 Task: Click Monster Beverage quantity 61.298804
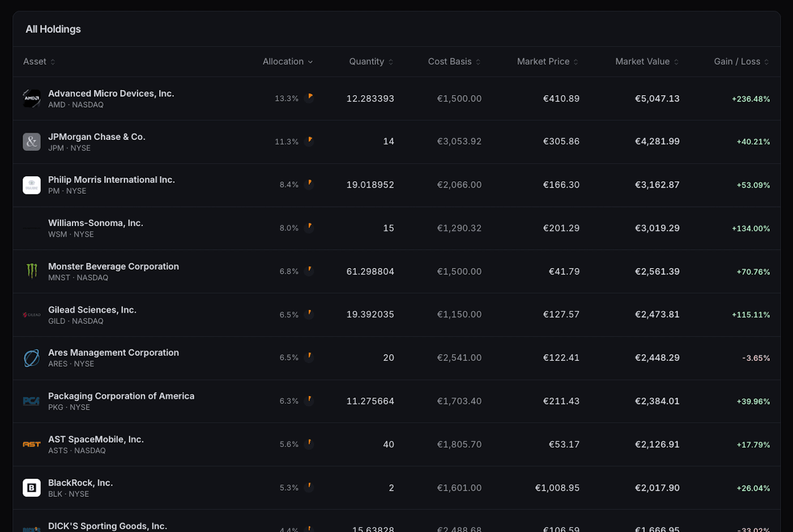click(x=370, y=271)
